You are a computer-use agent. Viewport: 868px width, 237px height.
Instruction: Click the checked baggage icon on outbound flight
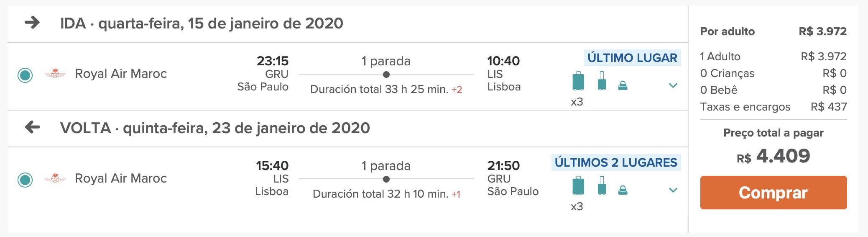(x=578, y=81)
